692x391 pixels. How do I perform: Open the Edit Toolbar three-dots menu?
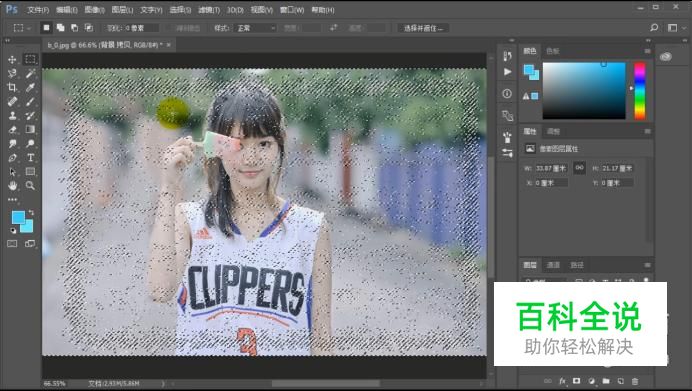[12, 200]
